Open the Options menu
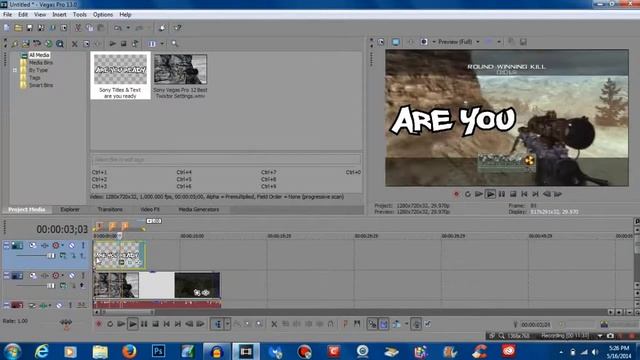 (103, 15)
